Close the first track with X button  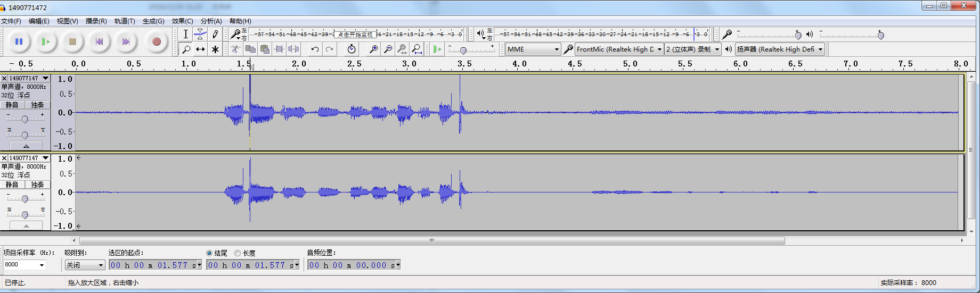click(4, 78)
